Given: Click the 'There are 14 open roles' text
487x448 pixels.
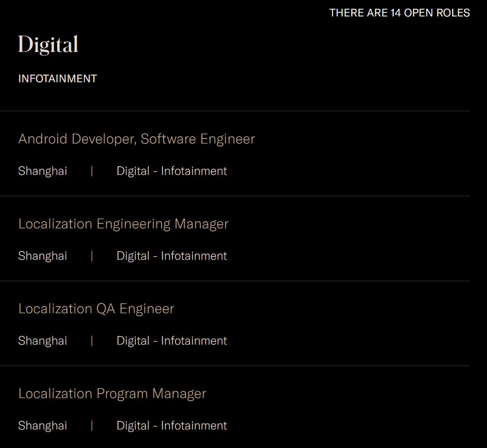Looking at the screenshot, I should pyautogui.click(x=399, y=13).
